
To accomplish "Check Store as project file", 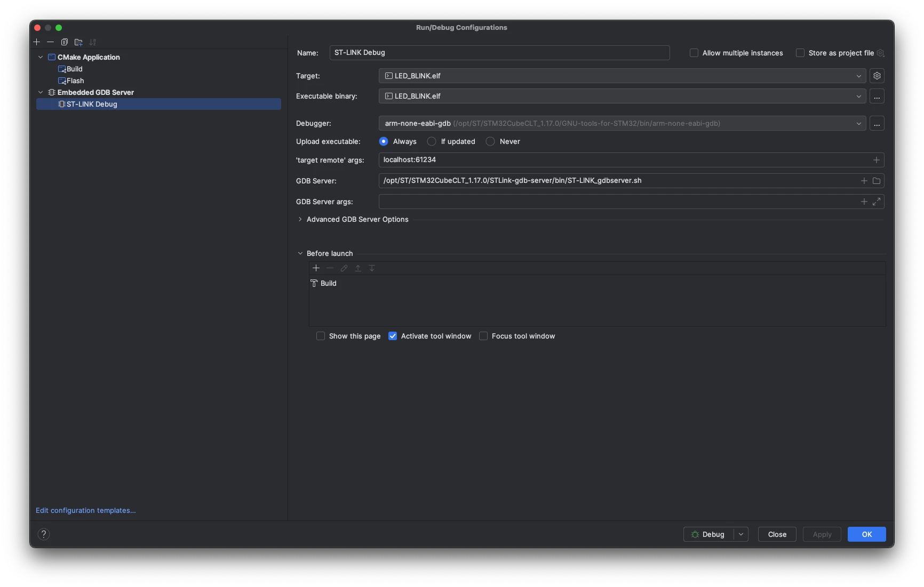I will point(800,53).
